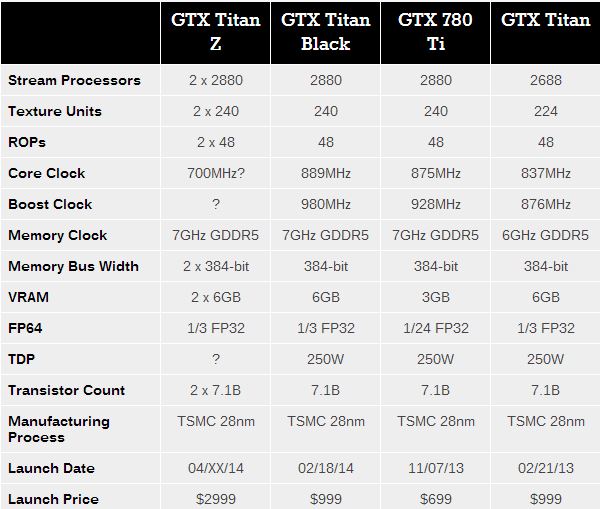Click the Manufacturing Process row label
The height and width of the screenshot is (509, 600).
click(59, 429)
